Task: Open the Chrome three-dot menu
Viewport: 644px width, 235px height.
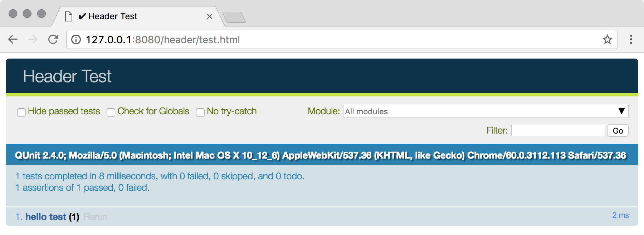Action: tap(631, 39)
